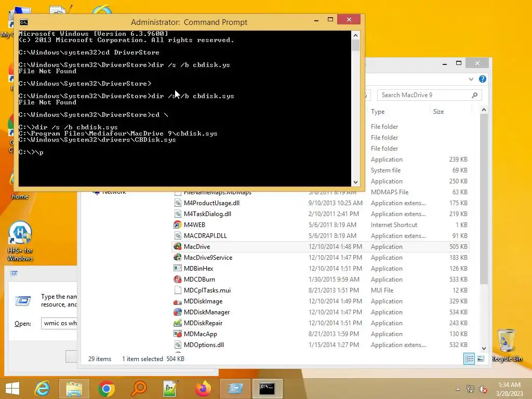This screenshot has width=532, height=399.
Task: Open the orange magnifier search app on taskbar
Action: [x=138, y=389]
